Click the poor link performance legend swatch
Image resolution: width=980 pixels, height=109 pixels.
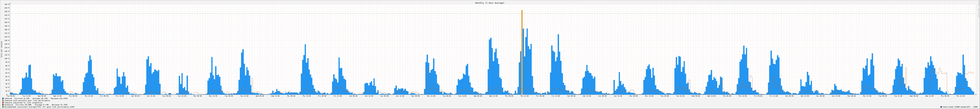pos(3,101)
